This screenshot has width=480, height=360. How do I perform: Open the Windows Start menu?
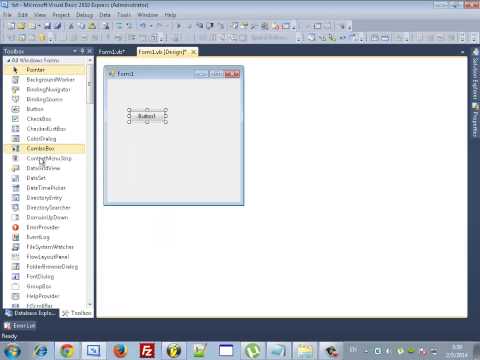[x=12, y=351]
